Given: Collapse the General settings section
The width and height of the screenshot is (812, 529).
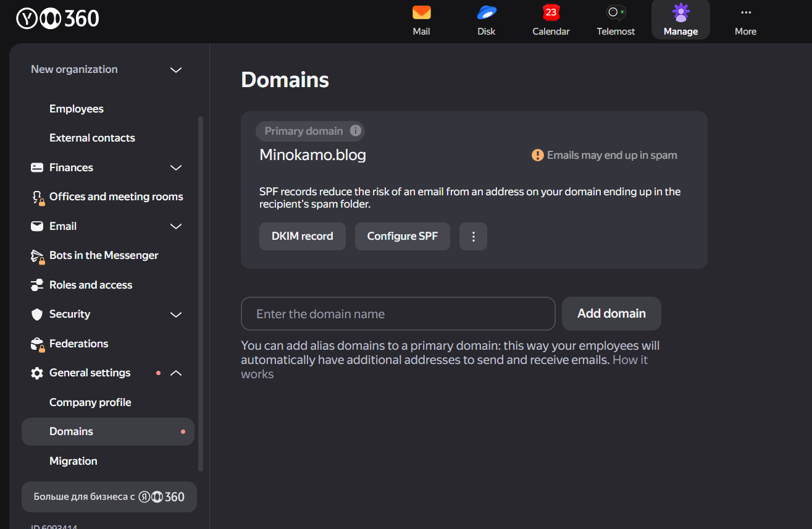Looking at the screenshot, I should (x=176, y=373).
